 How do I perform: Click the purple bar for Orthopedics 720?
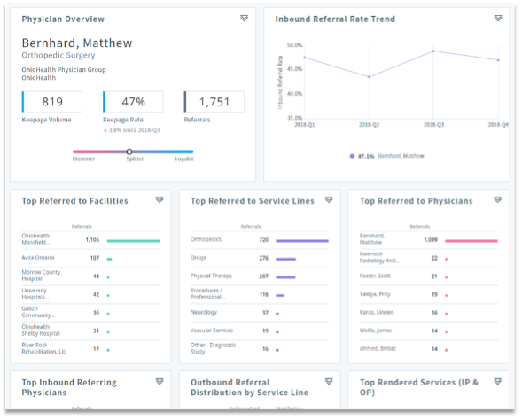pos(302,241)
